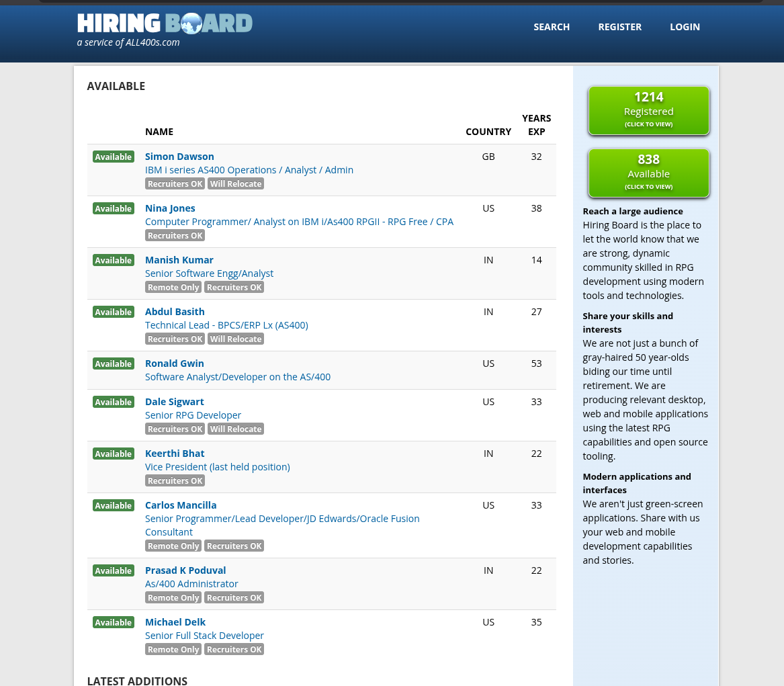The image size is (784, 686).
Task: Click Available badge beside Ronald Gwin
Action: pos(114,364)
